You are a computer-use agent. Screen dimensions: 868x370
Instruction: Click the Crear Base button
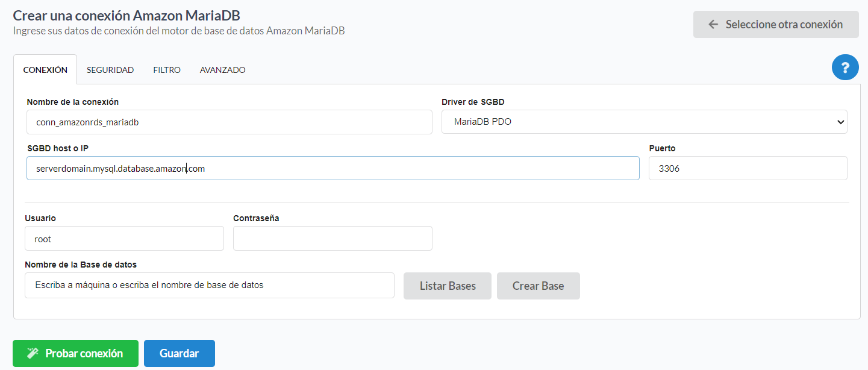(x=538, y=286)
